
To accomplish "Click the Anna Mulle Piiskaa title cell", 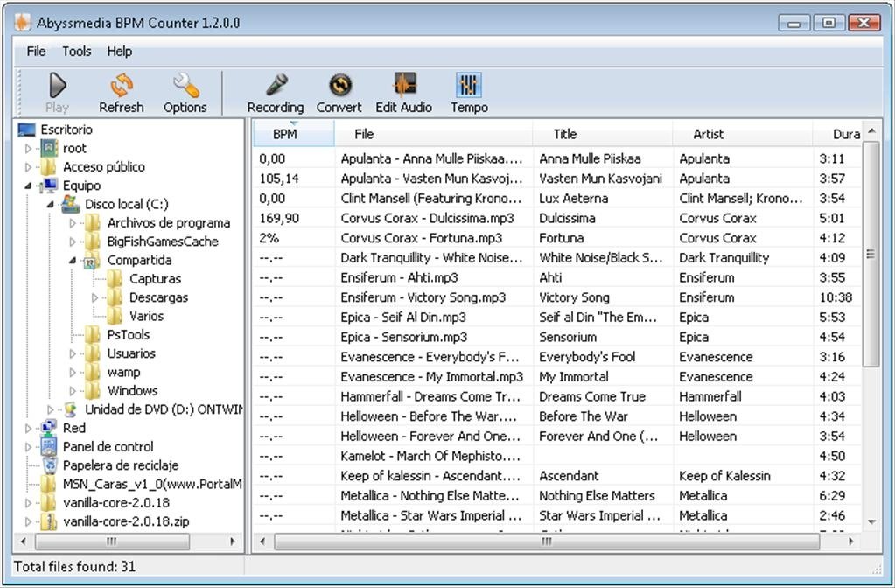I will [x=590, y=158].
